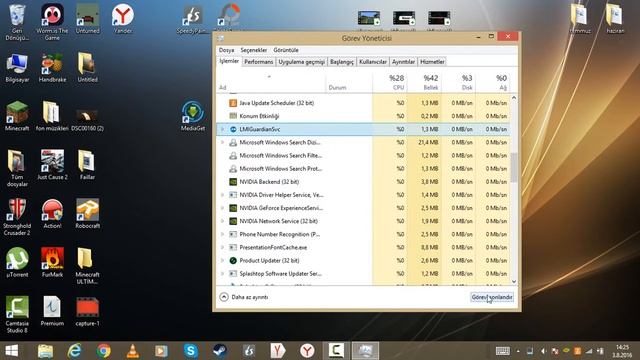Screen dimensions: 640x360
Task: Sort processes by Bellek column
Action: coord(424,82)
